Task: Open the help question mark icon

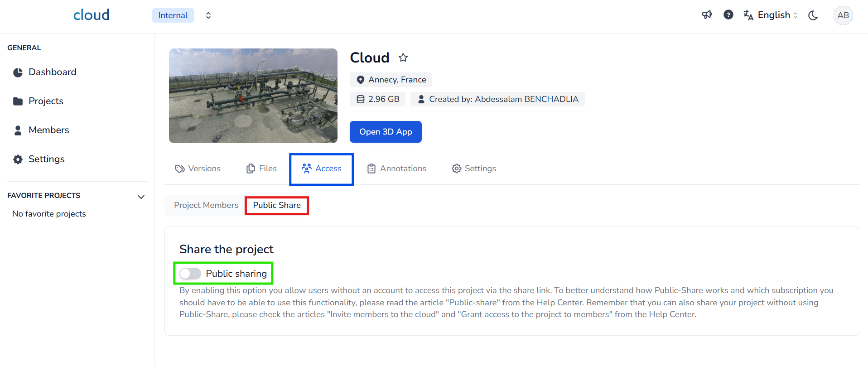Action: click(x=728, y=15)
